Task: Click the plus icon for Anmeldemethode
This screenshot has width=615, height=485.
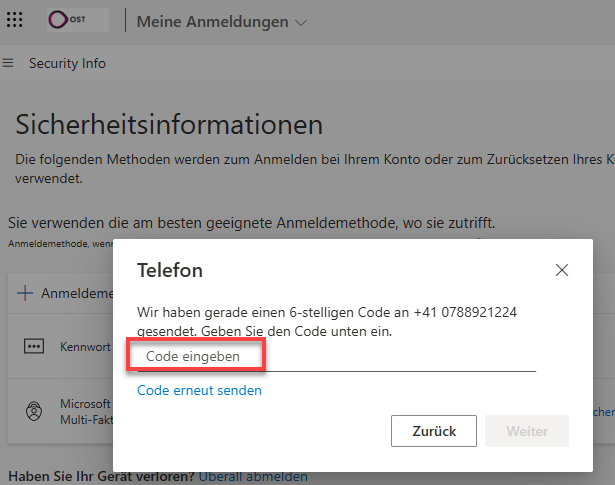Action: pos(25,294)
